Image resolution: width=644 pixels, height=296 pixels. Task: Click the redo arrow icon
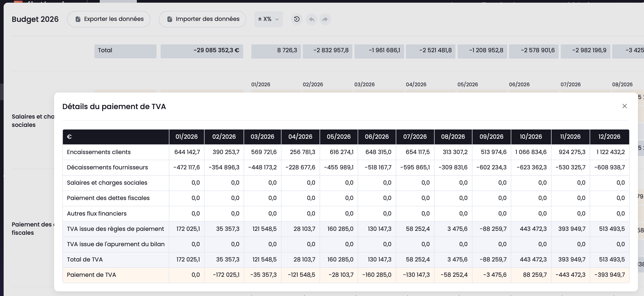pyautogui.click(x=325, y=19)
